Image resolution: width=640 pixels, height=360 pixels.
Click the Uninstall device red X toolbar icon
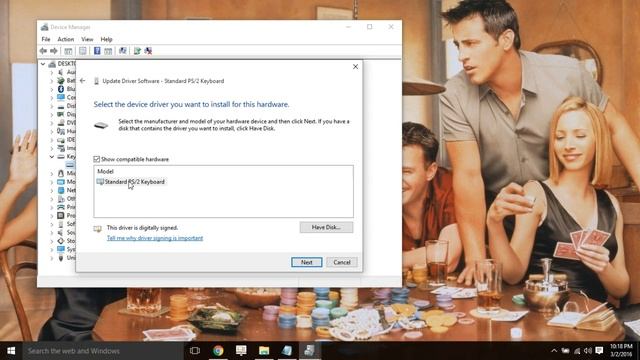pos(148,51)
